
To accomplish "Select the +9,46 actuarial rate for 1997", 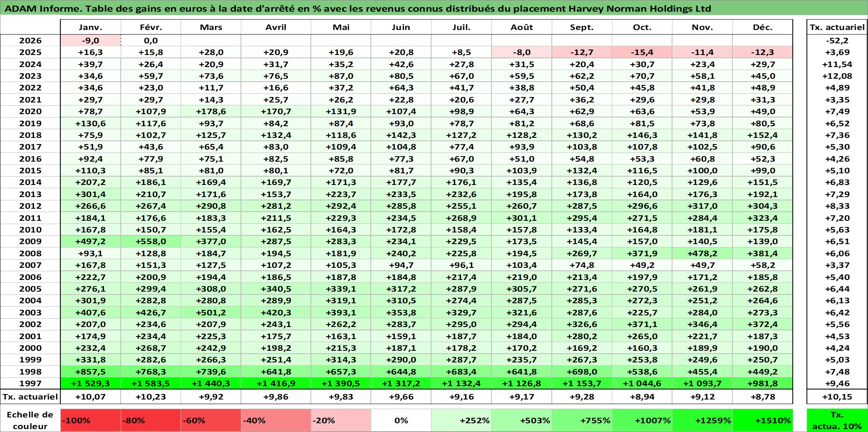I will click(x=837, y=383).
